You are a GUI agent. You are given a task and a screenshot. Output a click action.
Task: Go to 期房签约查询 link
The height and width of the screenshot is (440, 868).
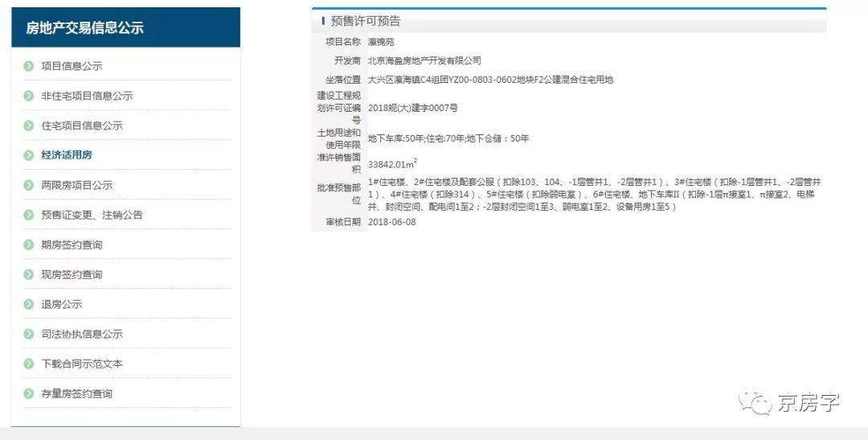[x=72, y=245]
